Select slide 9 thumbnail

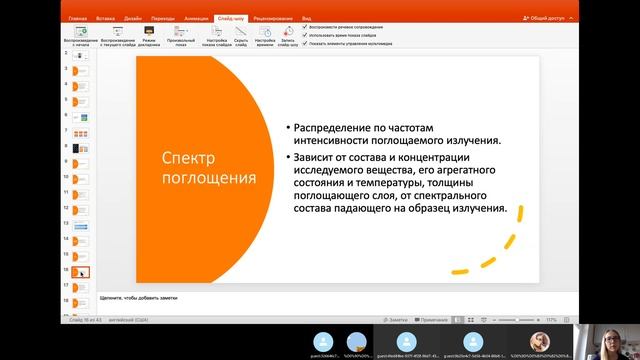80,164
